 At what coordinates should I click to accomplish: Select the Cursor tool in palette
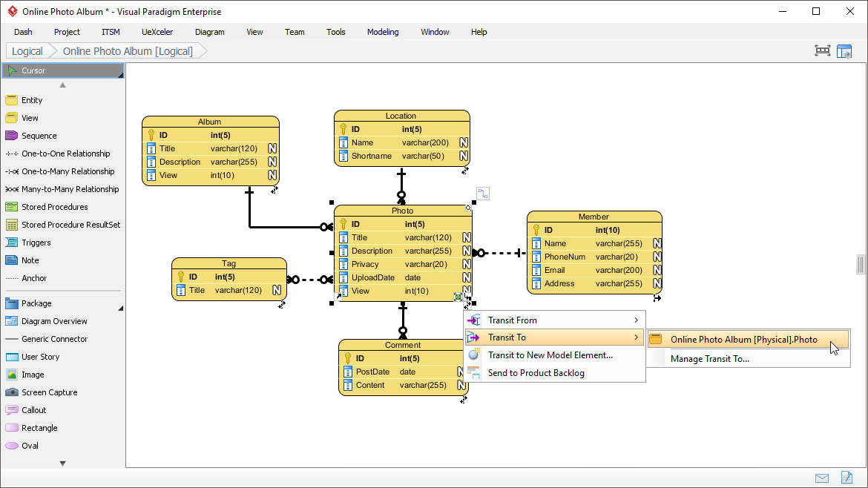[x=62, y=70]
